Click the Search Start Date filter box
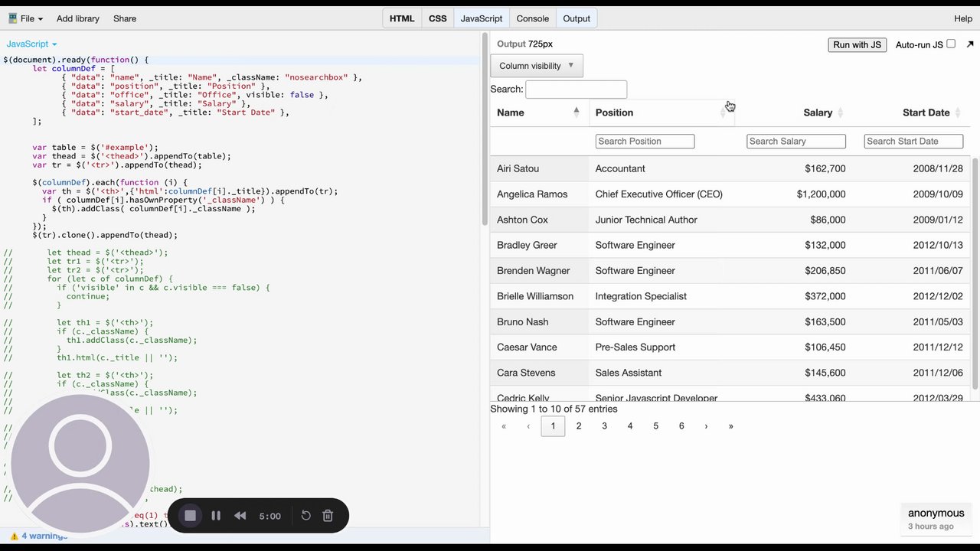Image resolution: width=980 pixels, height=551 pixels. pos(913,142)
